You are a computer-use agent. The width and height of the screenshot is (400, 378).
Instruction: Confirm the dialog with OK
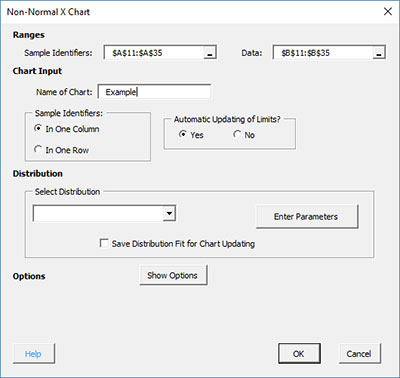click(299, 353)
